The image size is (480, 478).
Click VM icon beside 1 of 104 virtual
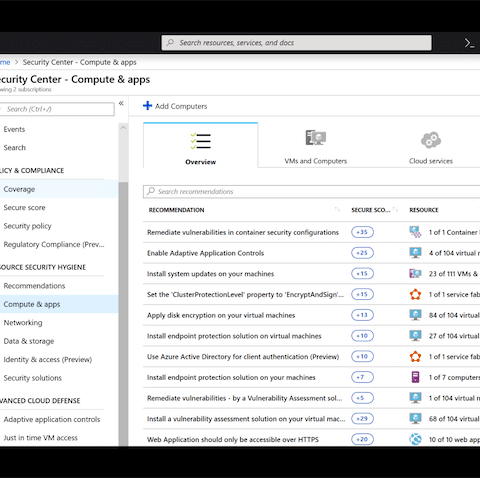415,398
